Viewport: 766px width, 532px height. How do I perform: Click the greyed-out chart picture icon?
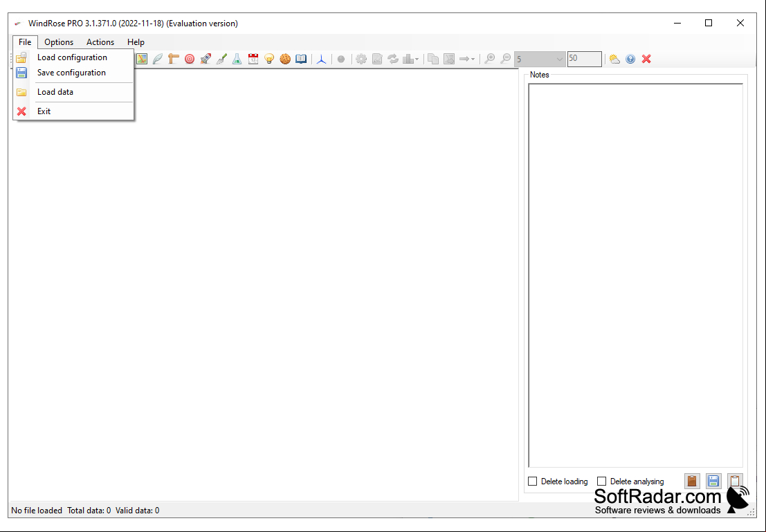coord(377,59)
